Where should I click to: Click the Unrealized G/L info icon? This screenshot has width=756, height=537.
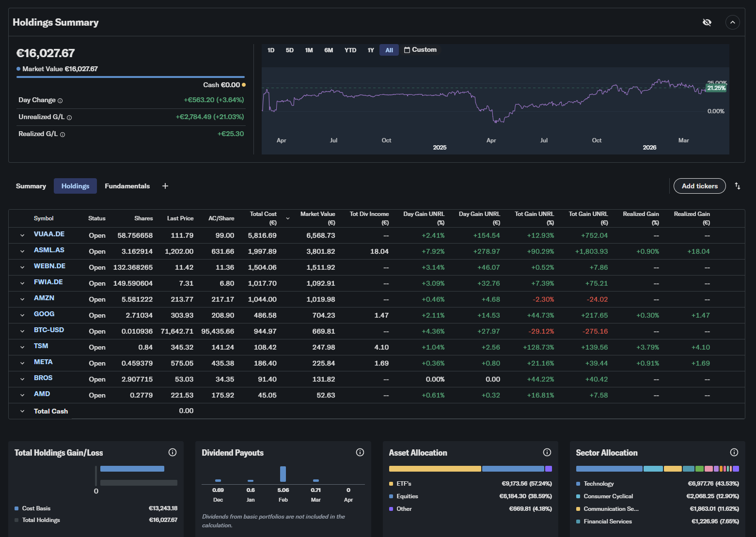click(x=69, y=118)
